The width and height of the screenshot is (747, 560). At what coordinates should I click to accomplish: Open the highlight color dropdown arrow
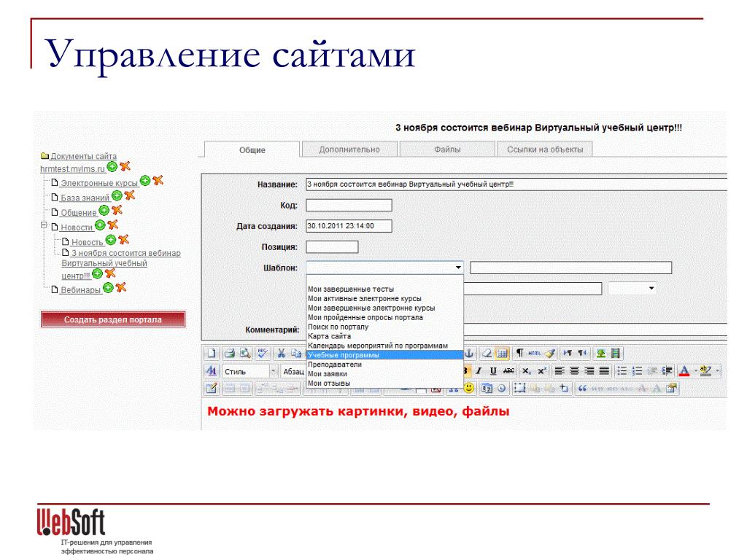[717, 370]
